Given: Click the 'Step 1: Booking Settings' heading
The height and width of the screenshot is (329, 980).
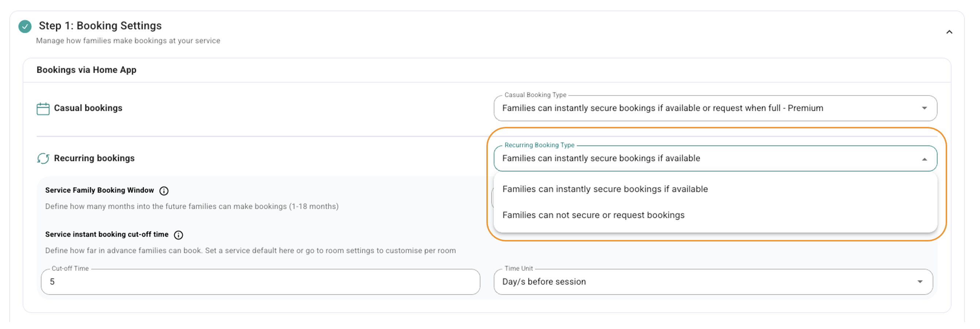Looking at the screenshot, I should click(100, 26).
